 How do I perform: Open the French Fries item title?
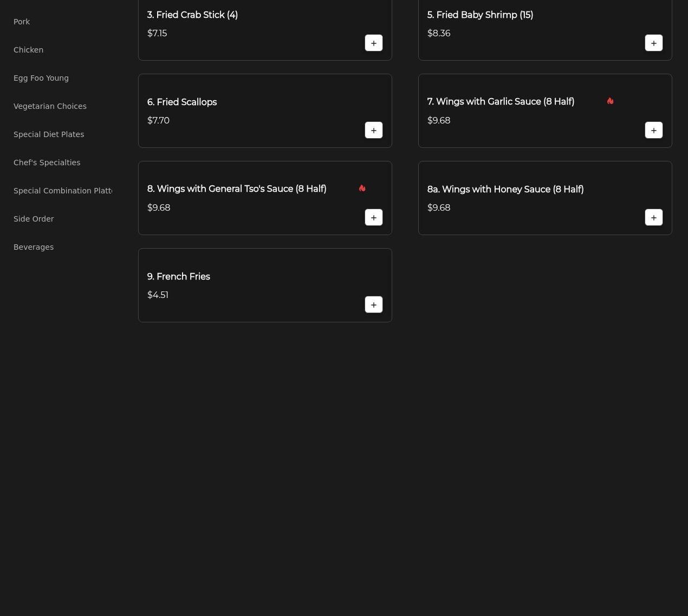(178, 277)
